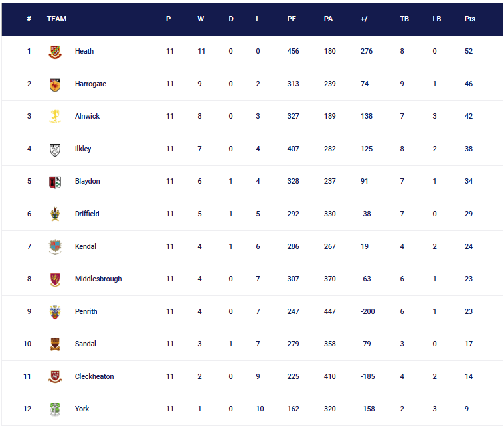Open the Harrogate team name link
The width and height of the screenshot is (504, 428).
[90, 84]
